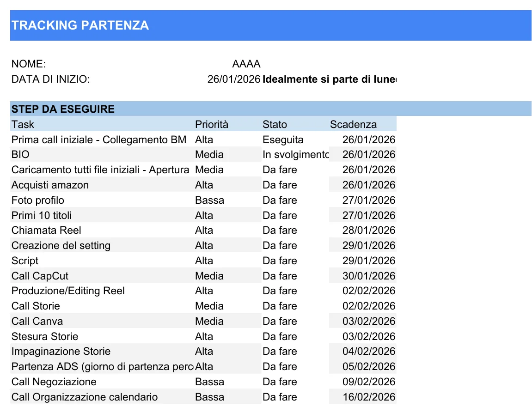532x413 pixels.
Task: Click the 'Idealmente si parte di lune' note
Action: 329,79
